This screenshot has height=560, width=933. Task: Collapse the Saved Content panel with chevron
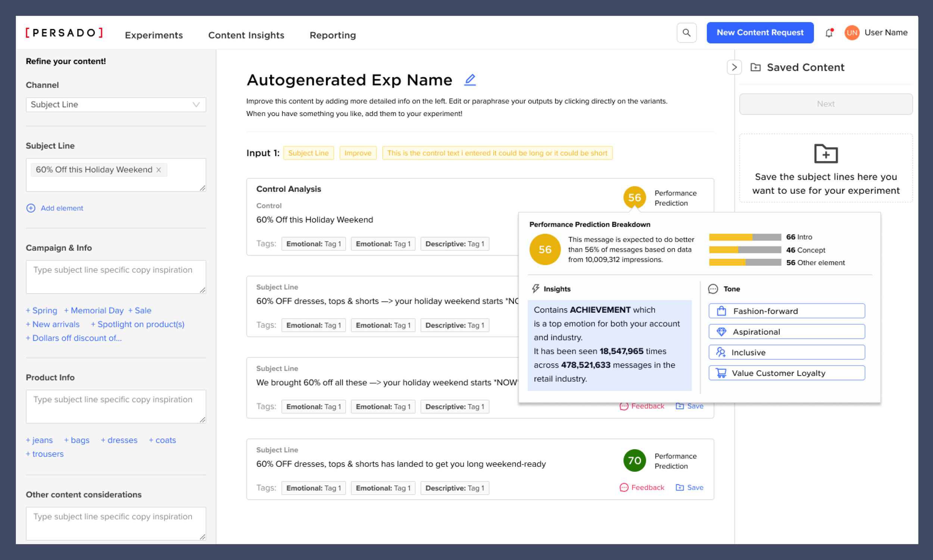[x=734, y=67]
